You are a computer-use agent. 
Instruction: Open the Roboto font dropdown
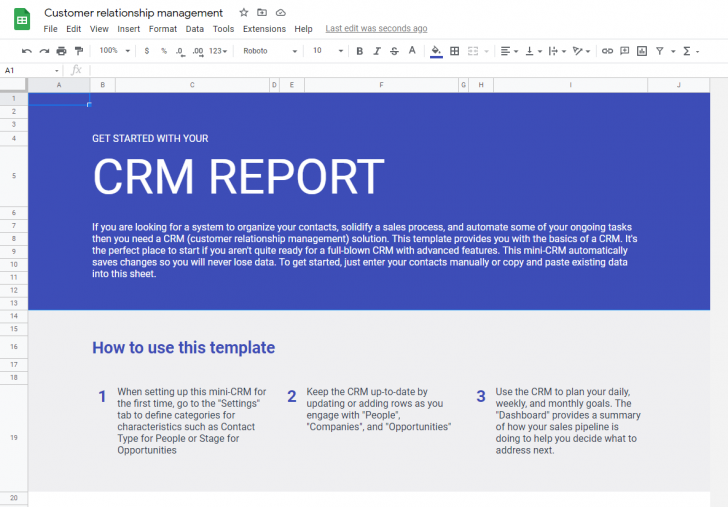pos(270,51)
